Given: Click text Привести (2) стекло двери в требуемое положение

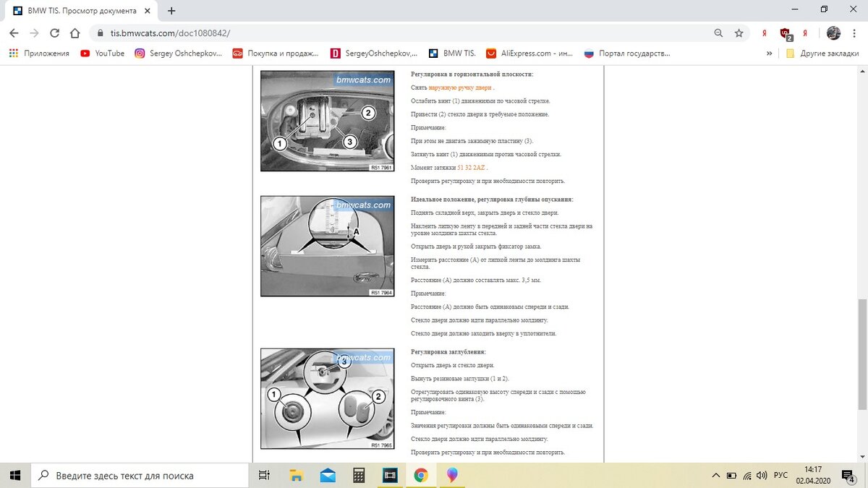Looking at the screenshot, I should point(480,114).
